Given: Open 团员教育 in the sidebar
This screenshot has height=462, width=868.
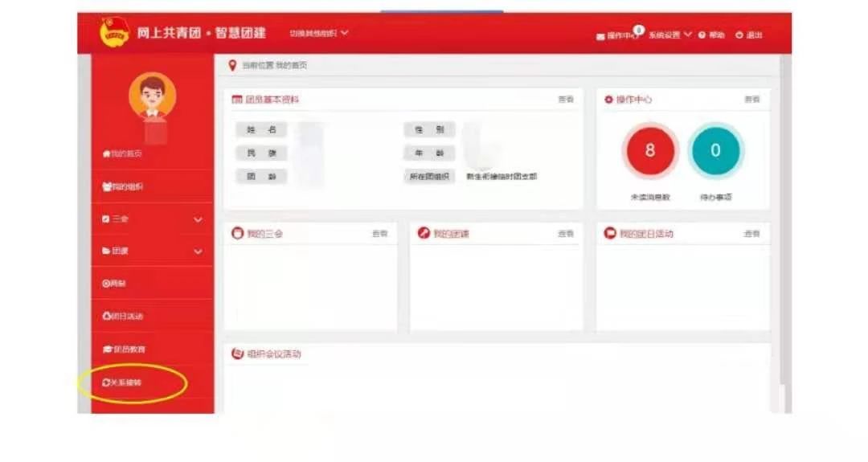Looking at the screenshot, I should pyautogui.click(x=124, y=350).
